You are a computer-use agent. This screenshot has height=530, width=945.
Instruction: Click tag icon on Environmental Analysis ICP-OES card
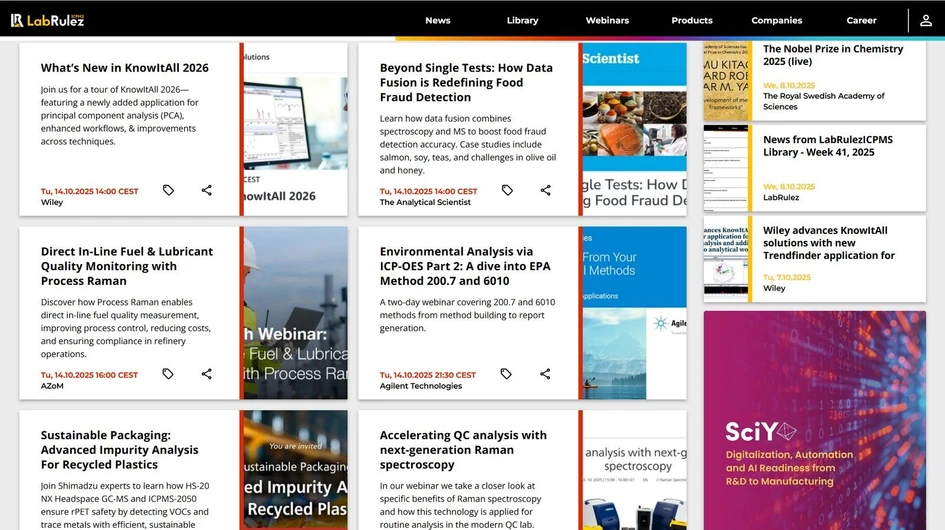[506, 374]
